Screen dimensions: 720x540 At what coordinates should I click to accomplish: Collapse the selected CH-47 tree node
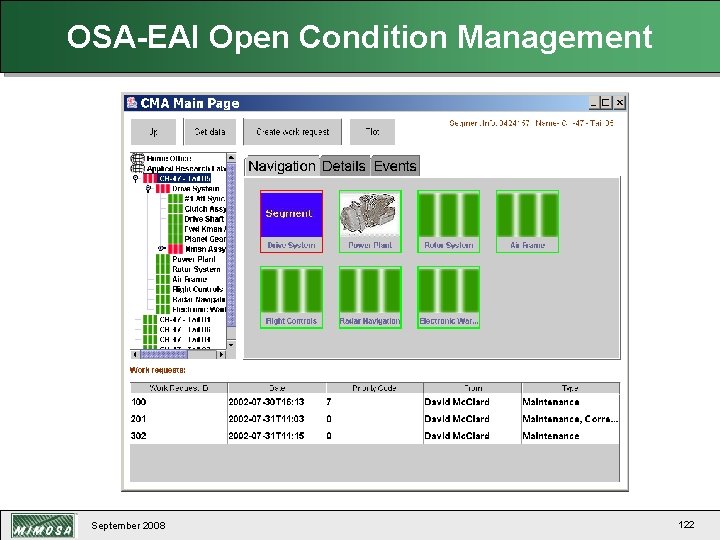click(x=135, y=179)
